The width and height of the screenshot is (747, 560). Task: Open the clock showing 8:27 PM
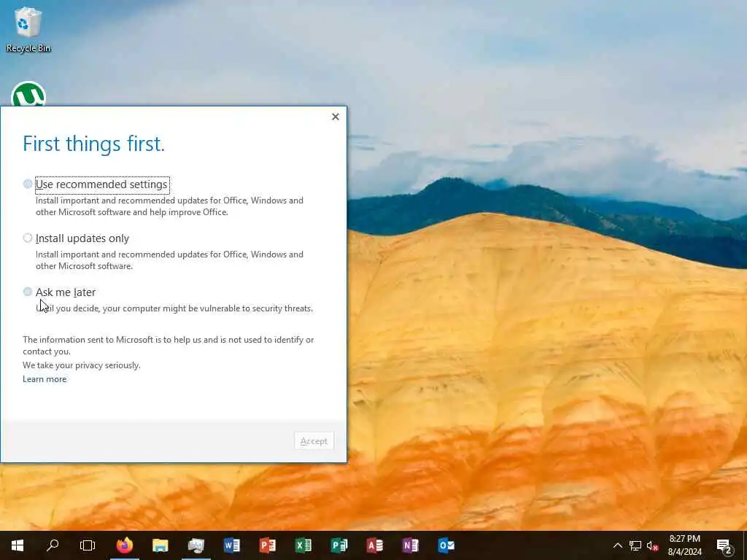[x=684, y=545]
